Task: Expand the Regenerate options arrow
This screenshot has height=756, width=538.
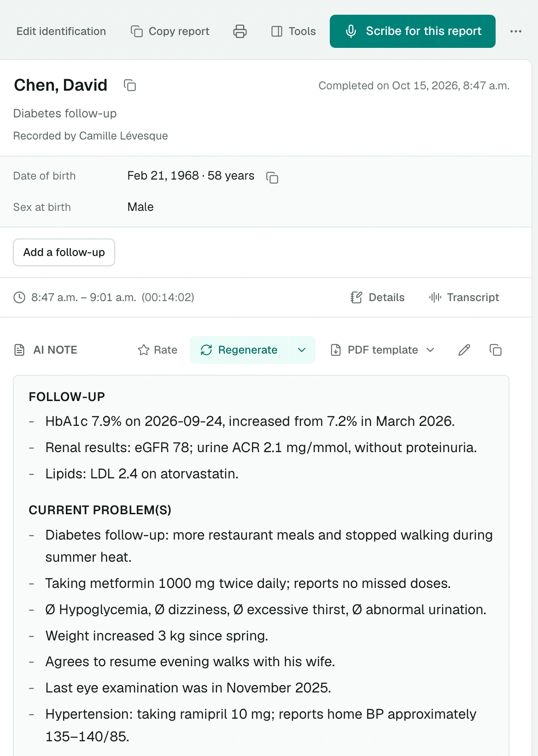Action: tap(302, 350)
